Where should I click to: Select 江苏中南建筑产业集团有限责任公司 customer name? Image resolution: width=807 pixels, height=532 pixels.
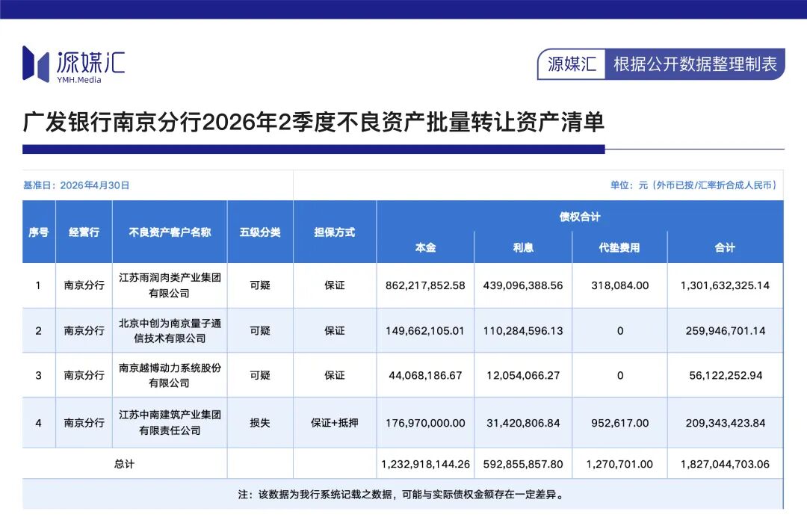pos(170,422)
